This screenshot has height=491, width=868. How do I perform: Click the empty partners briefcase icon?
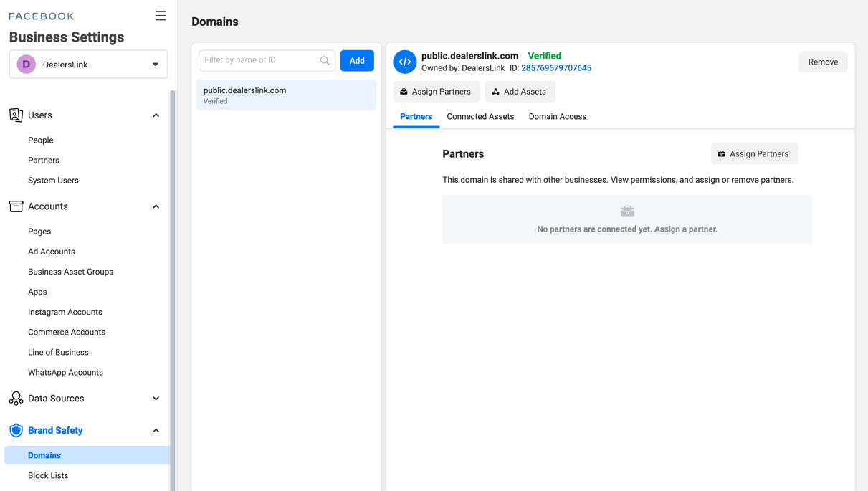627,211
